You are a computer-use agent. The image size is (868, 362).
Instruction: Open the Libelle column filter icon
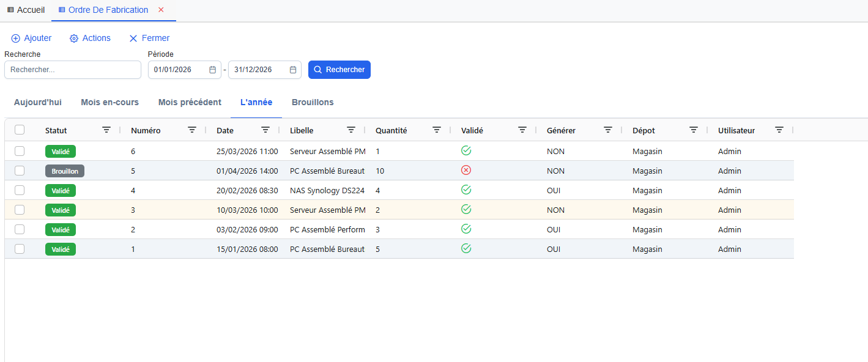click(351, 130)
